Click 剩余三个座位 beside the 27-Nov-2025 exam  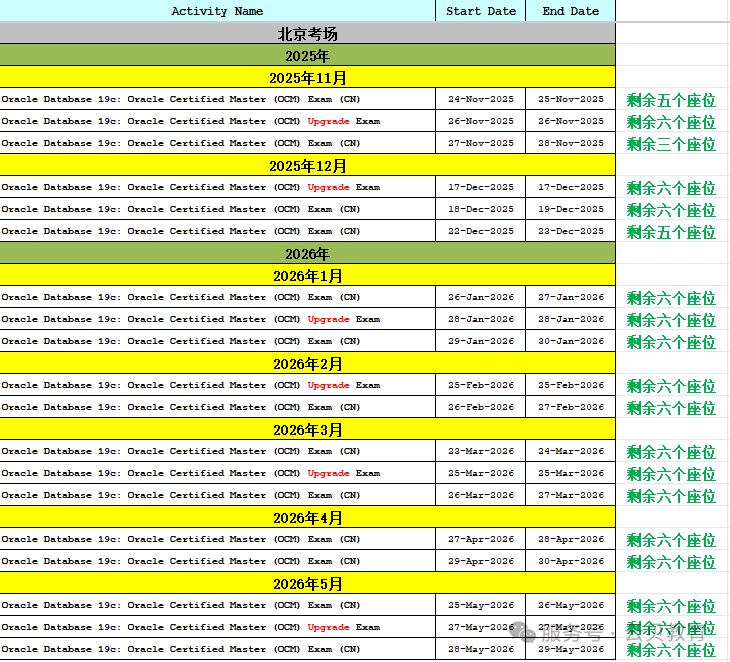tap(671, 144)
